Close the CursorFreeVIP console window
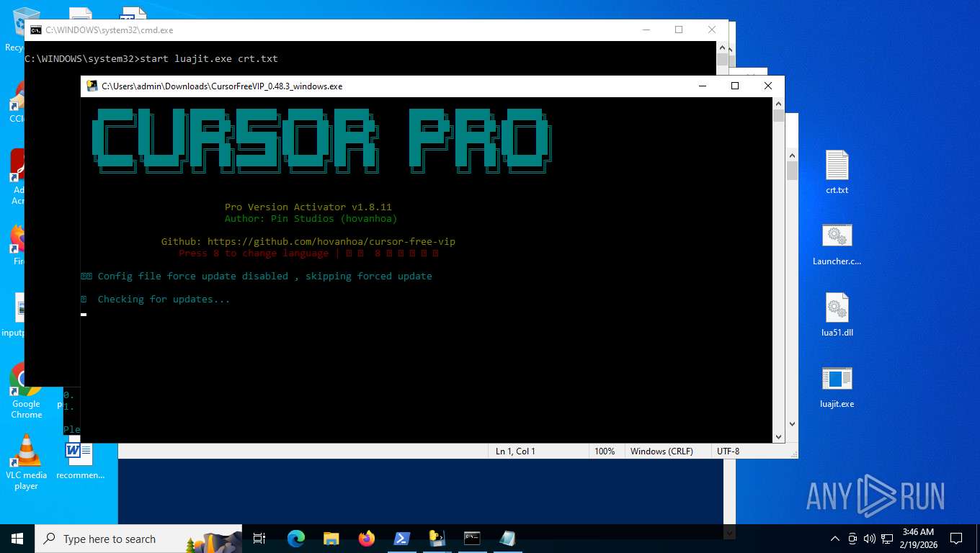980x553 pixels. pyautogui.click(x=768, y=86)
